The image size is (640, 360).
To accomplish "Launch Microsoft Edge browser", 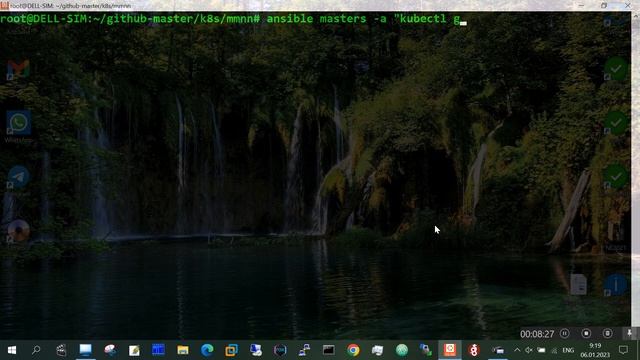I will (207, 350).
